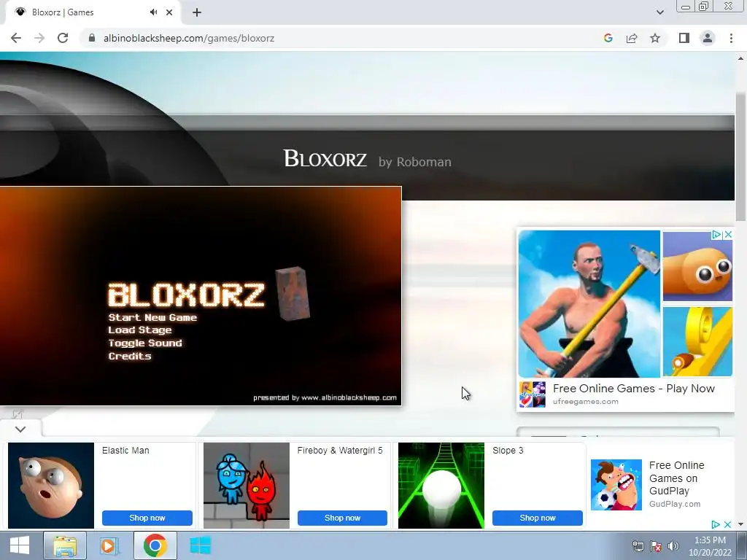Close the side ad with X
747x560 pixels.
(x=728, y=235)
